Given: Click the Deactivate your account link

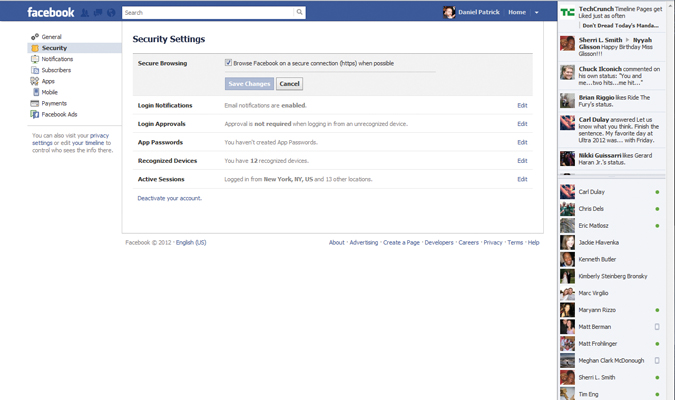Looking at the screenshot, I should 169,198.
